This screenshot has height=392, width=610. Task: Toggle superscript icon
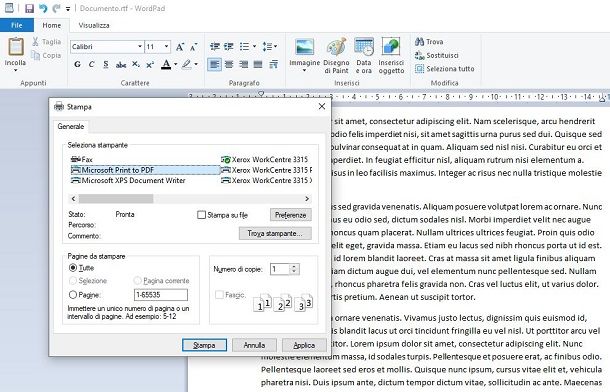150,65
